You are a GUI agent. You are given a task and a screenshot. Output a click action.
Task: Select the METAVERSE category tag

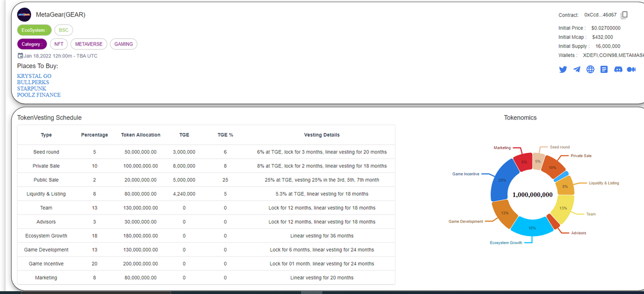89,44
